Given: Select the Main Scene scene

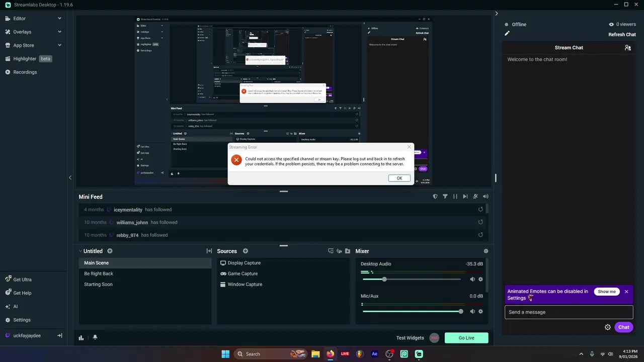Looking at the screenshot, I should pos(145,263).
